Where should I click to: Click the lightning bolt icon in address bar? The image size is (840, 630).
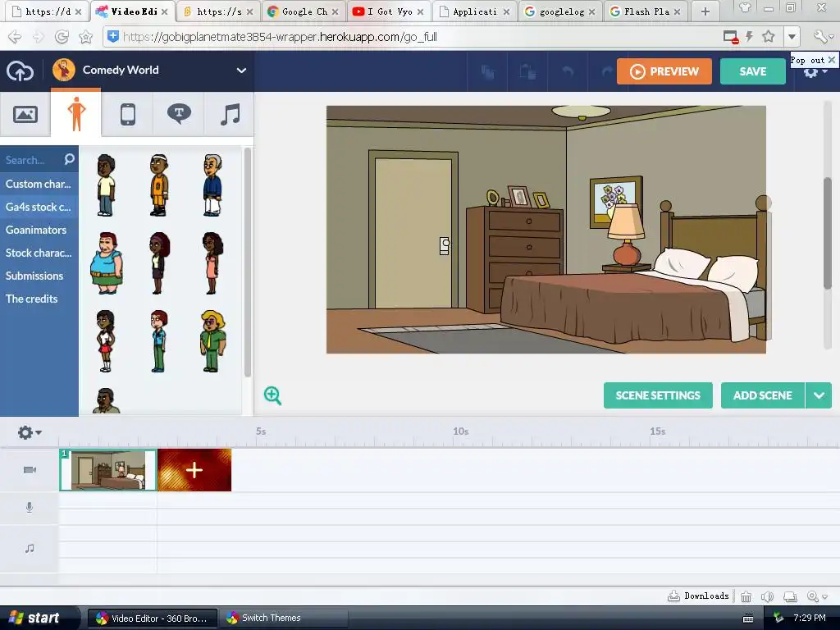coord(750,36)
